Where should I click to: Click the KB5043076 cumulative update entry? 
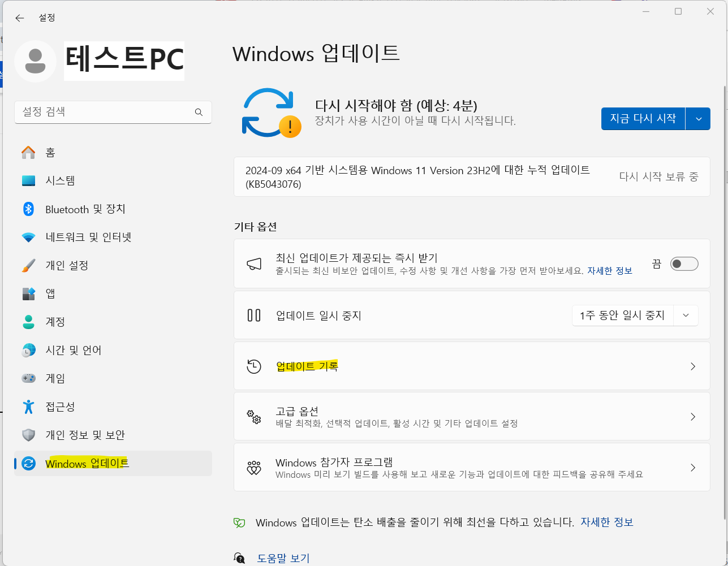tap(472, 177)
